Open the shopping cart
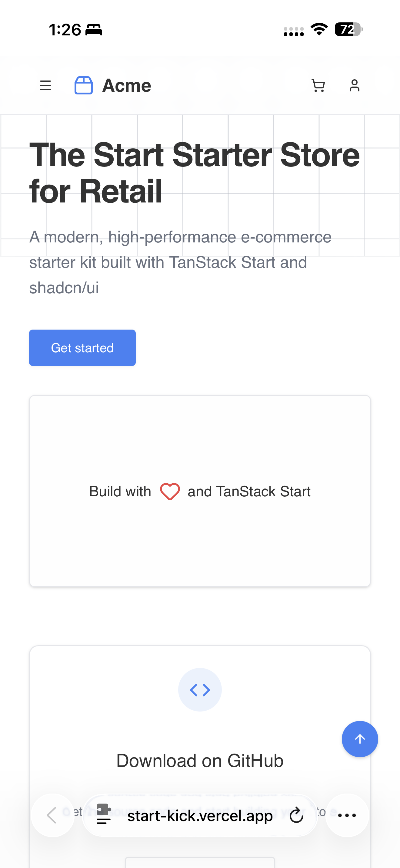The width and height of the screenshot is (400, 868). click(x=318, y=86)
